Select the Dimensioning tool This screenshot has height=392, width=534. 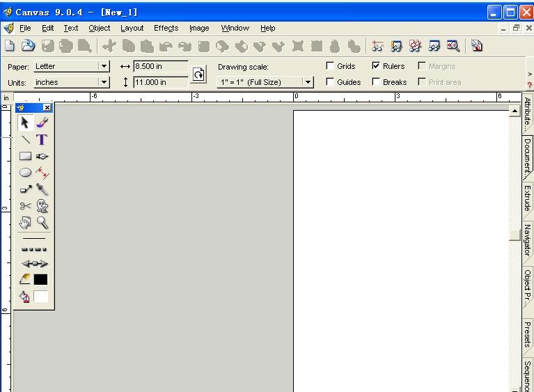pos(42,173)
